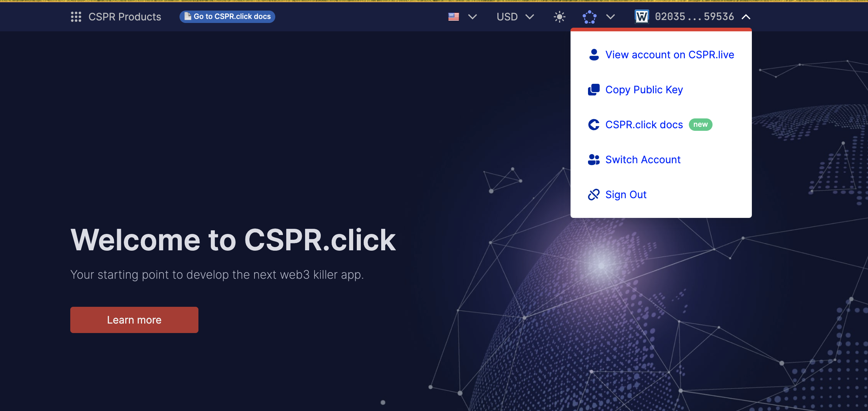
Task: Click the person icon beside View account
Action: click(x=594, y=55)
